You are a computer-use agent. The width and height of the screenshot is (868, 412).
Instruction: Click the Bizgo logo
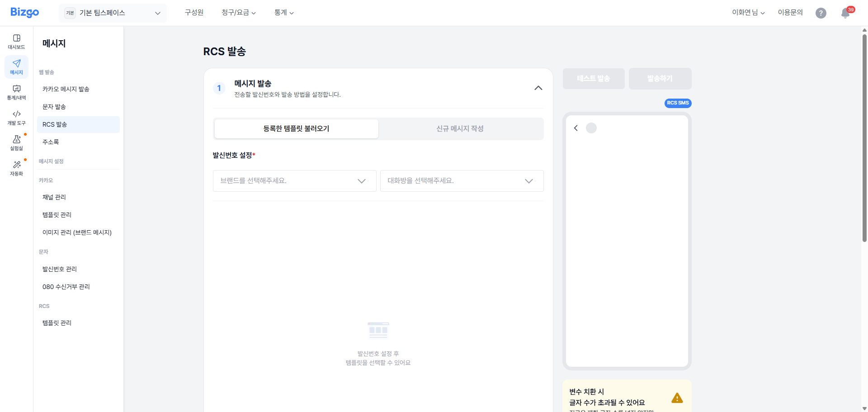[24, 12]
